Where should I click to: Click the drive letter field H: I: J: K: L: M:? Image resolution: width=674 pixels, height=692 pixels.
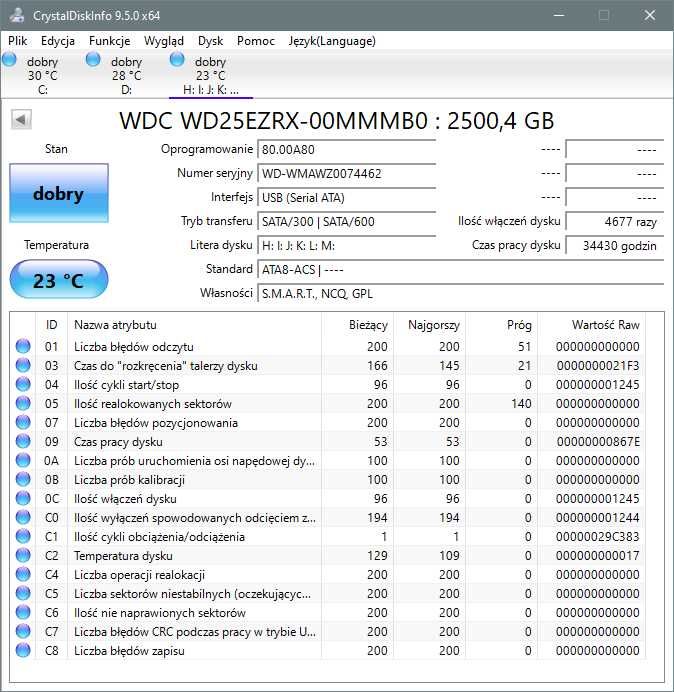pos(346,245)
